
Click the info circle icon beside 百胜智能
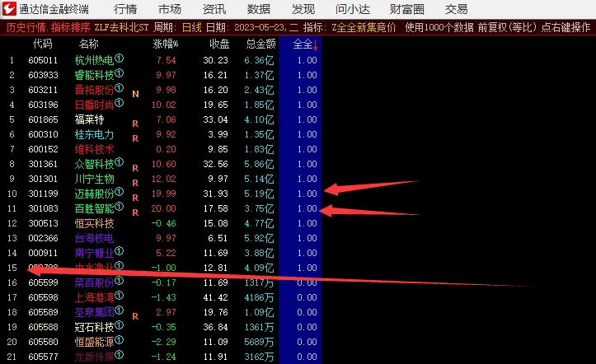point(120,207)
